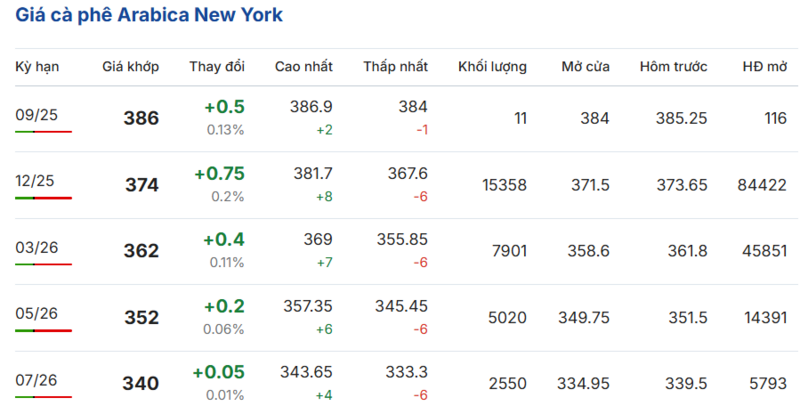Screen dimensions: 800x414
Task: Click the 'Thấp nhất' column header
Action: click(396, 67)
